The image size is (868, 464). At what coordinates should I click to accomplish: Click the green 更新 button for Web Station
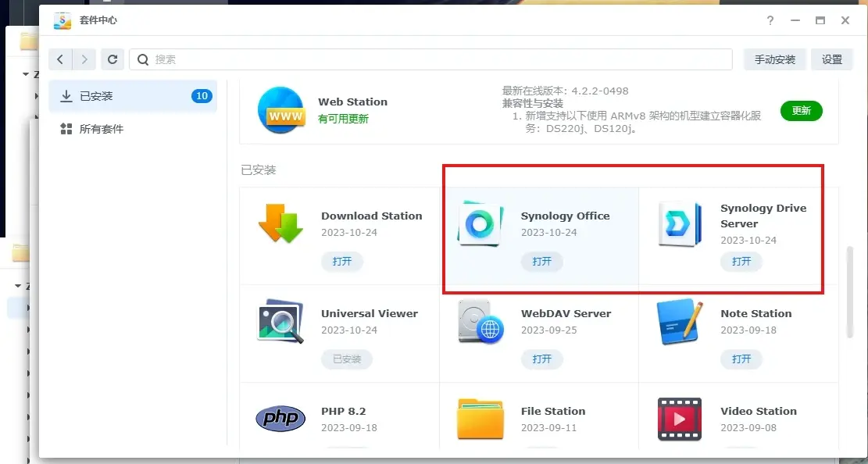click(x=801, y=111)
